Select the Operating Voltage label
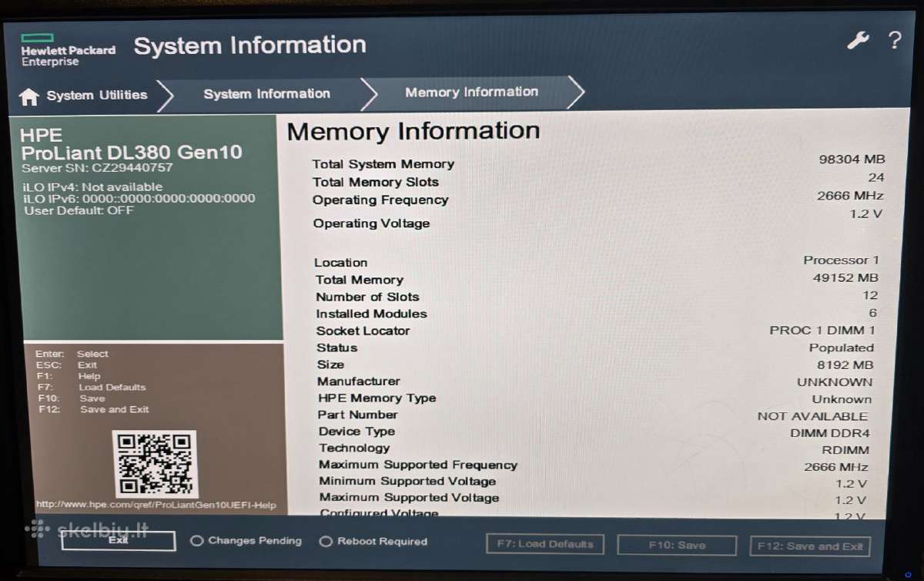 [x=371, y=223]
